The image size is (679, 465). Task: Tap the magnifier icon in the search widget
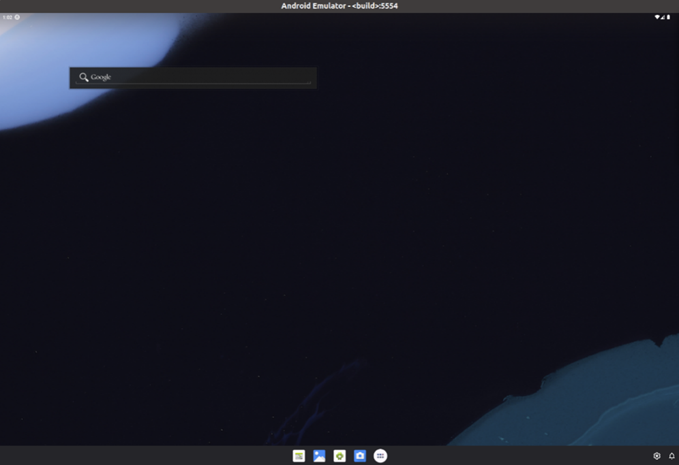click(84, 77)
